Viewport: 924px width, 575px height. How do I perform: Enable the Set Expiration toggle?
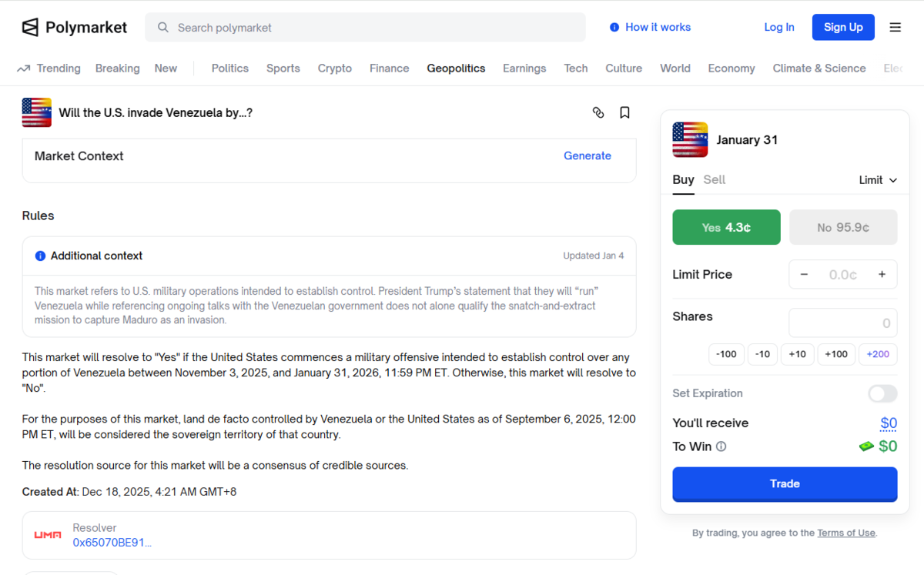click(882, 393)
